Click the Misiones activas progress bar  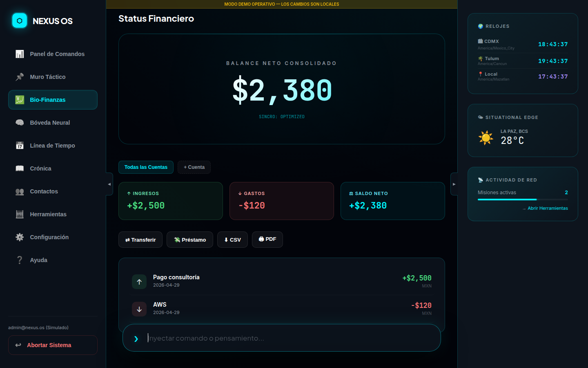tap(522, 200)
